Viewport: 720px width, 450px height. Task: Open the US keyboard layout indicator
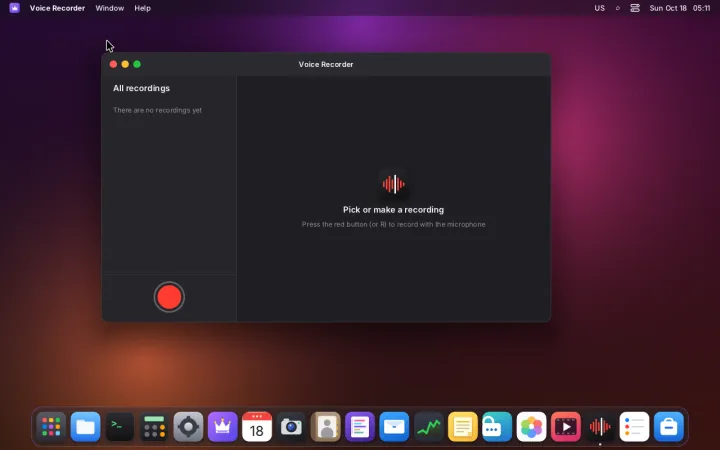(599, 8)
